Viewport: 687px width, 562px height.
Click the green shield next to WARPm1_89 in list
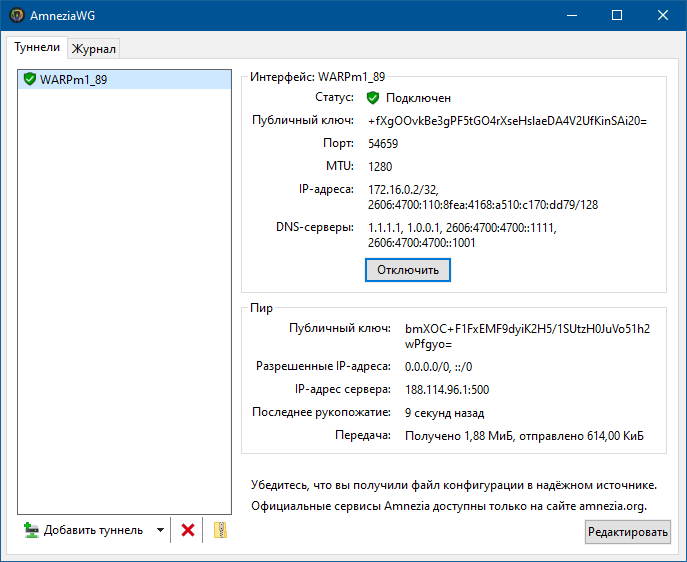coord(29,79)
